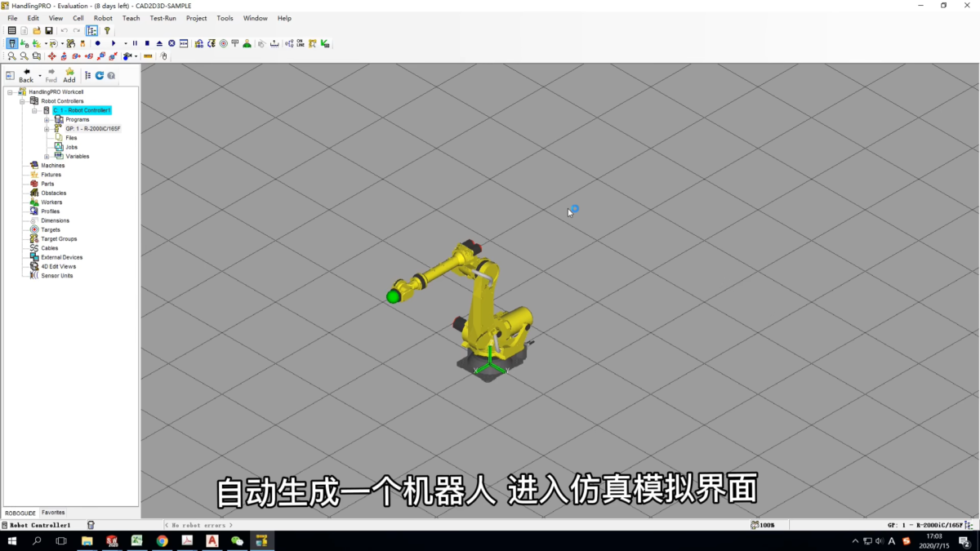The height and width of the screenshot is (551, 980).
Task: Open the camera view dropdown arrow
Action: click(x=136, y=56)
